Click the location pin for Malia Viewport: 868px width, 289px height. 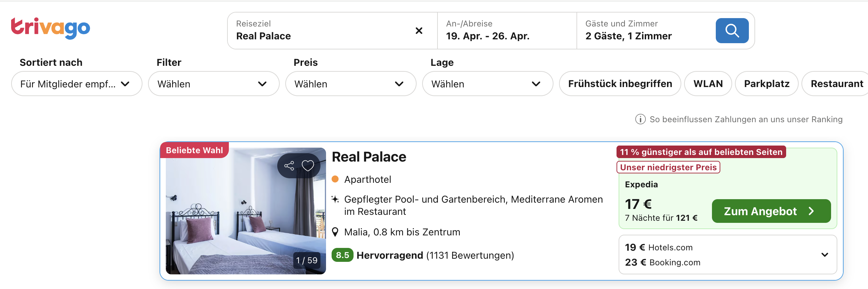click(x=335, y=232)
